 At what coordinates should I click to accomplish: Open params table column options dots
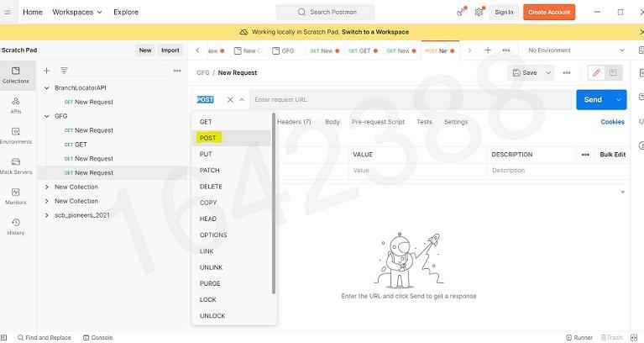(585, 155)
